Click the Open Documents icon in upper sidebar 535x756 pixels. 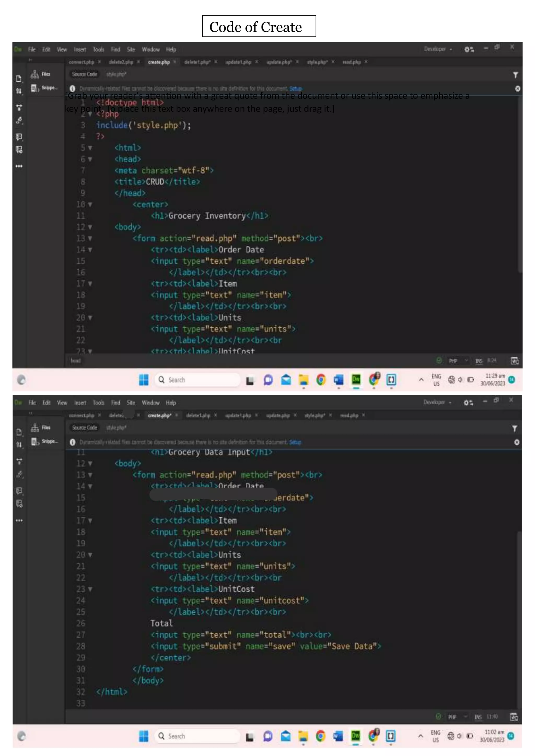tap(19, 79)
